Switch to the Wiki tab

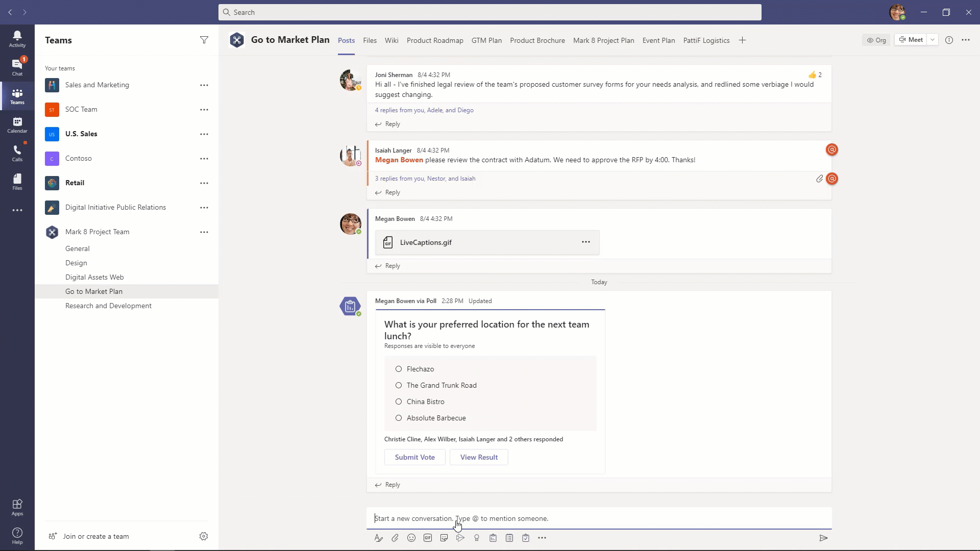391,40
